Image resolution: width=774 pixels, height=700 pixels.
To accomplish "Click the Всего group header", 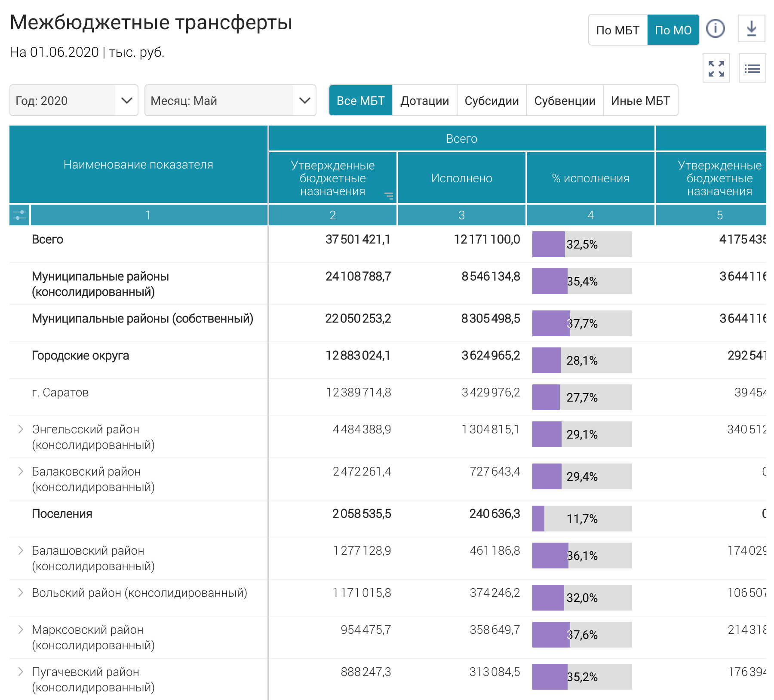I will click(462, 138).
